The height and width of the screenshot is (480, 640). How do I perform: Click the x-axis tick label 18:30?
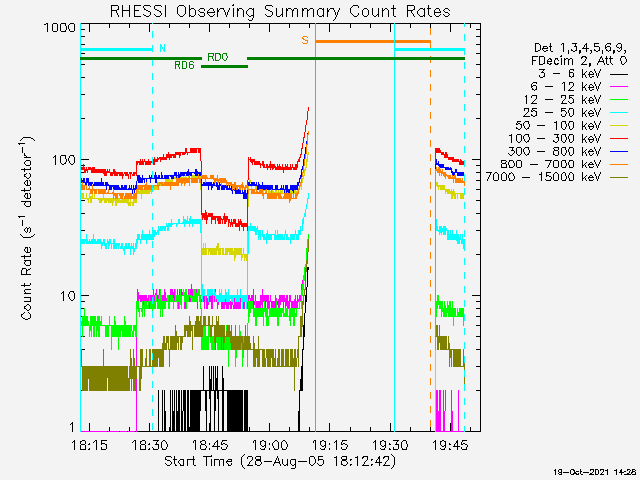coord(150,445)
